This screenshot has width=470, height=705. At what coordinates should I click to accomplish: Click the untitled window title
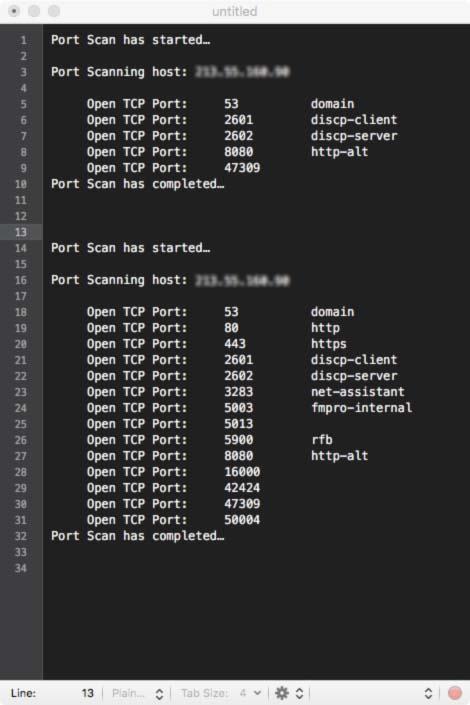[235, 11]
